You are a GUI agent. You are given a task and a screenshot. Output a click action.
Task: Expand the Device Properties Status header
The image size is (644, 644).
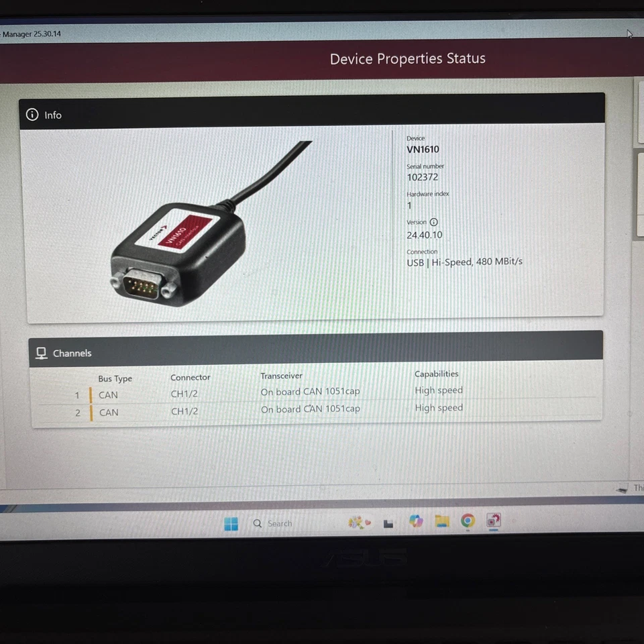pyautogui.click(x=407, y=59)
